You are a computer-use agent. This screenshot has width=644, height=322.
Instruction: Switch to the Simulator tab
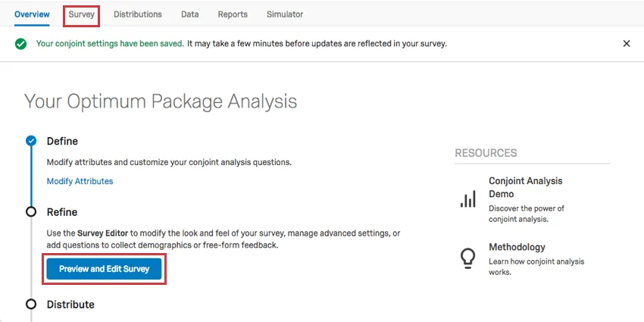[x=285, y=14]
